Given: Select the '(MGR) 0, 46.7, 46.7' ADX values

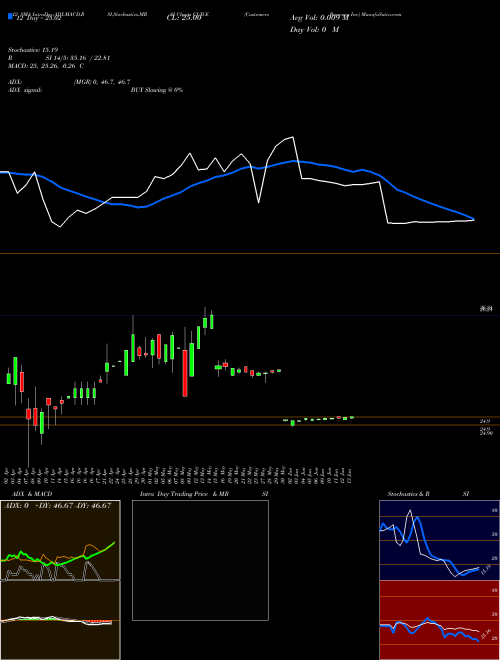Looking at the screenshot, I should (102, 82).
